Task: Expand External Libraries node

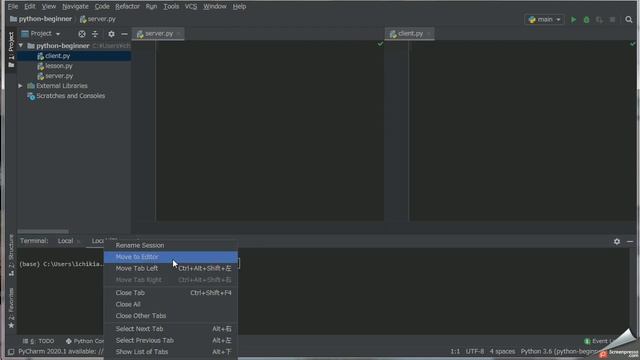Action: tap(20, 86)
